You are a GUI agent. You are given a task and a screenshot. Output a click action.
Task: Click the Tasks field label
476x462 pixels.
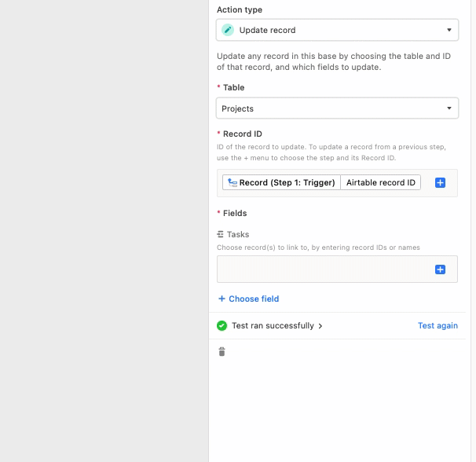[238, 234]
